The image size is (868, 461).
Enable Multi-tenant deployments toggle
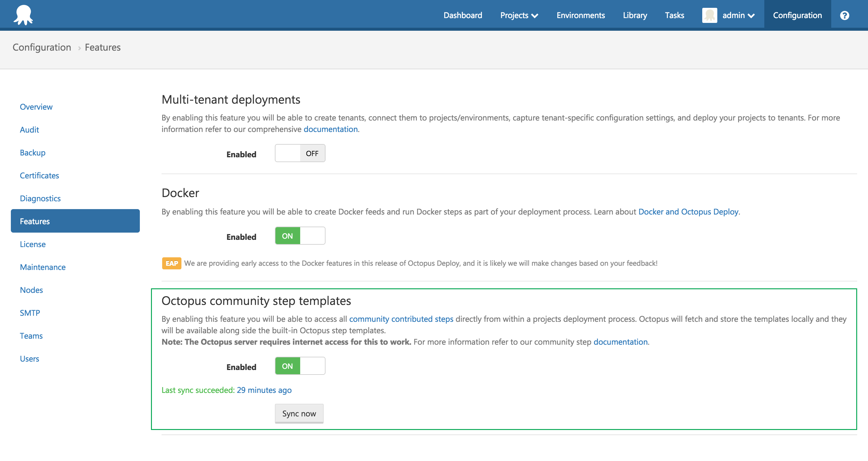click(300, 153)
